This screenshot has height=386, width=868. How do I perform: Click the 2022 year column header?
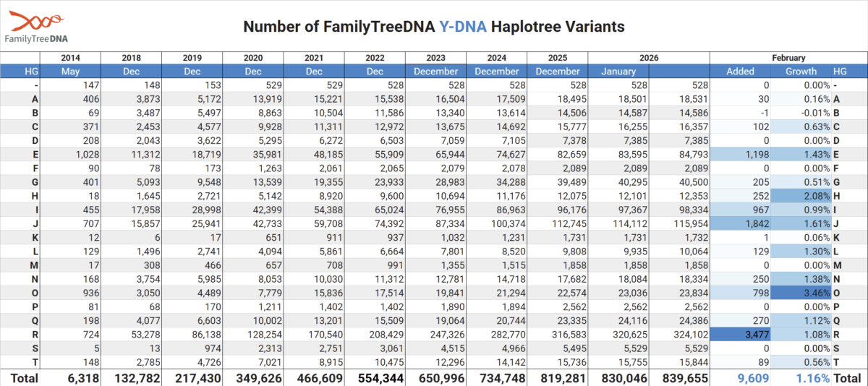point(374,58)
